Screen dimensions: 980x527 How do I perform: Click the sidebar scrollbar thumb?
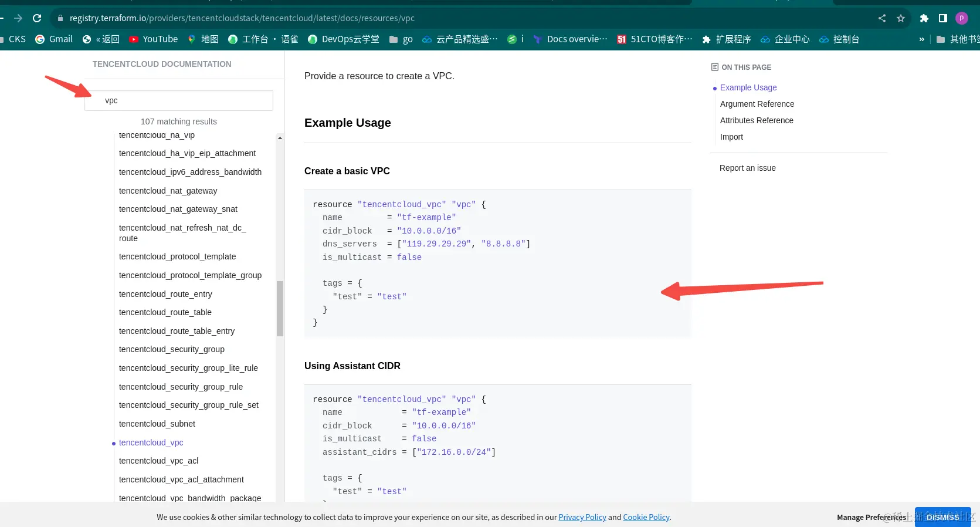(x=280, y=309)
